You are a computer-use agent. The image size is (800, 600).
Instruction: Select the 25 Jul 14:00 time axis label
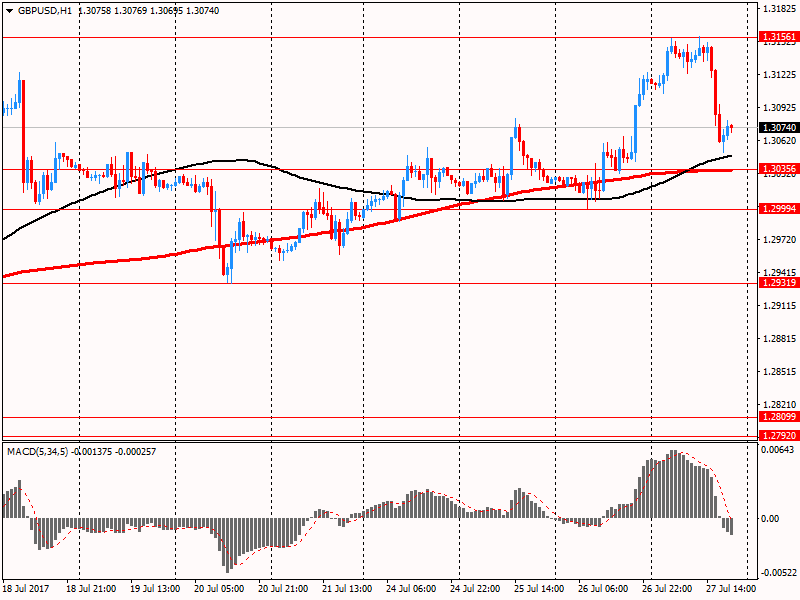[539, 589]
